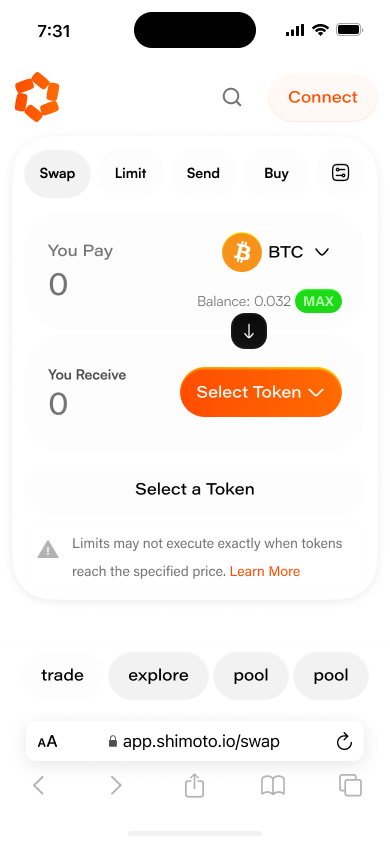Switch to the Send tab
Screen dimensions: 390x844
[x=203, y=173]
